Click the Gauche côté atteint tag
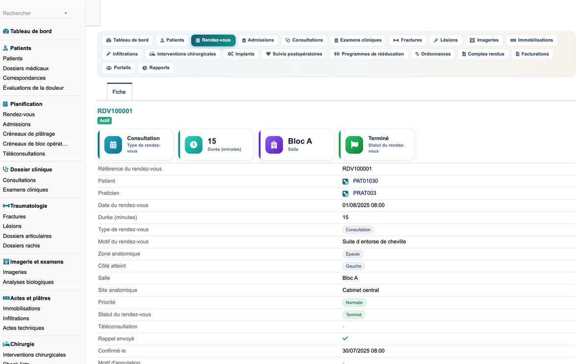Viewport: 588px width, 364px height. (x=353, y=267)
